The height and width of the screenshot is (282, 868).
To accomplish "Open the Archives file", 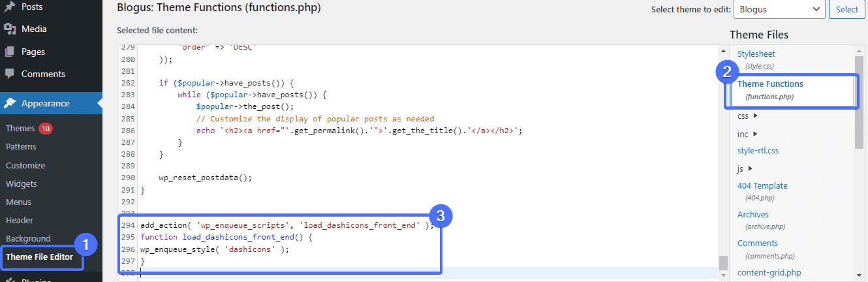I will coord(753,214).
